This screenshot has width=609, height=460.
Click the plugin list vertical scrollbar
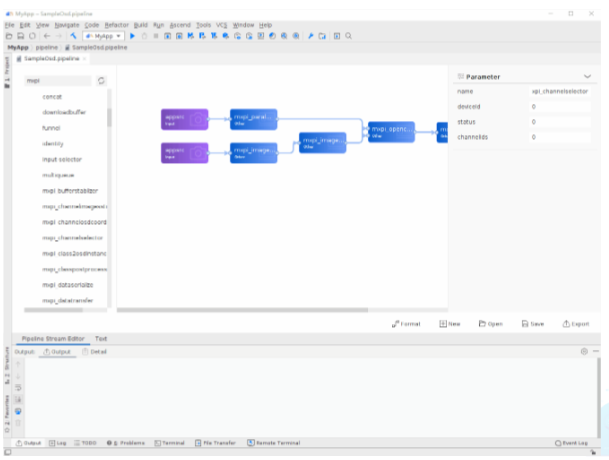tap(109, 117)
